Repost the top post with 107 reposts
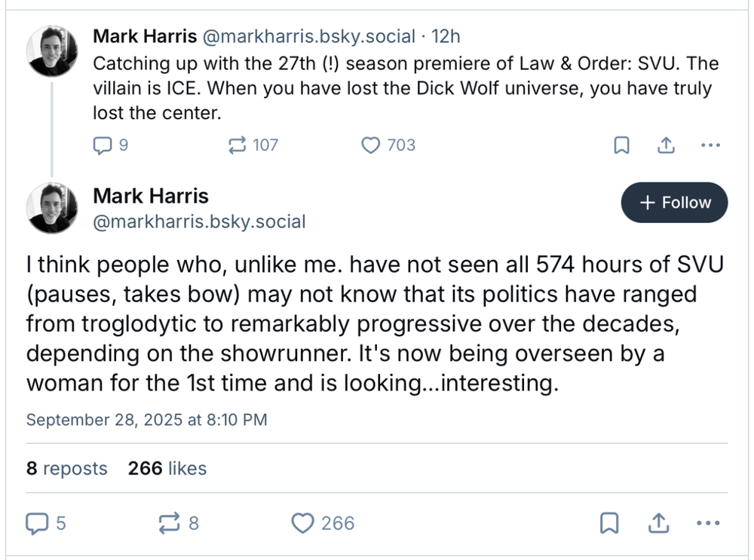Image resolution: width=754 pixels, height=560 pixels. click(x=237, y=145)
